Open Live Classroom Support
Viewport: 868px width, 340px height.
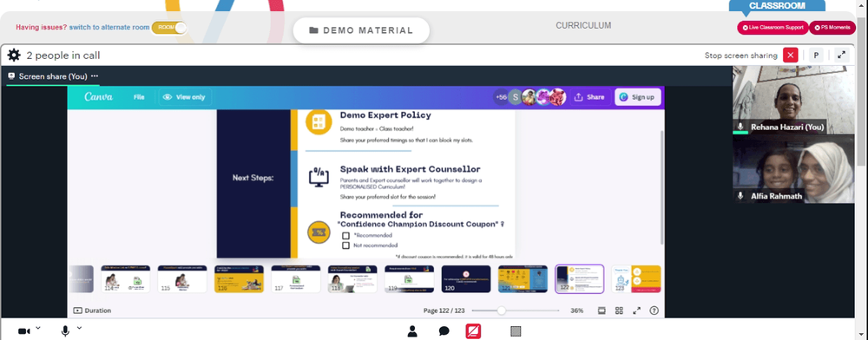[773, 27]
